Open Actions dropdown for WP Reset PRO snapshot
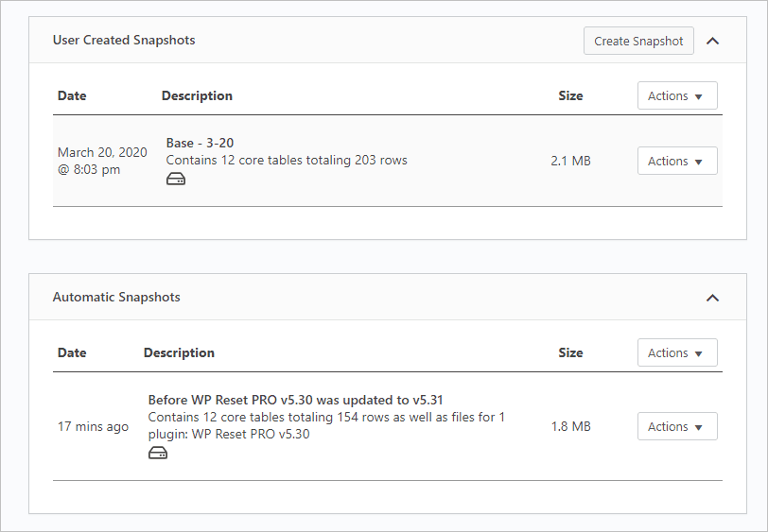The height and width of the screenshot is (532, 768). (677, 427)
